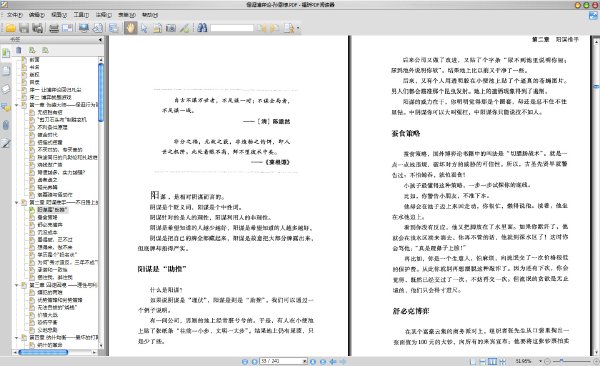Click the binoculars Find icon
600x366 pixels.
pos(202,28)
